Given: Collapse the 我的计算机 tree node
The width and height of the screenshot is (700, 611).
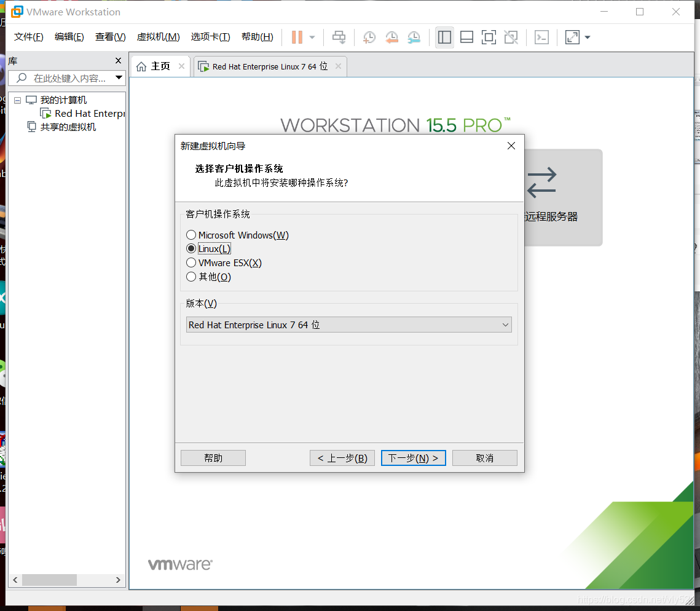Looking at the screenshot, I should click(x=17, y=100).
